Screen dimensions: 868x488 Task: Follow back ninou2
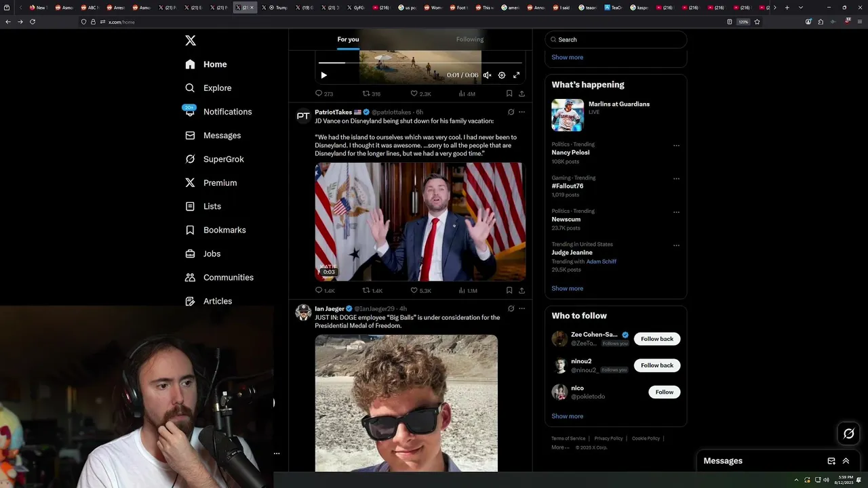657,365
